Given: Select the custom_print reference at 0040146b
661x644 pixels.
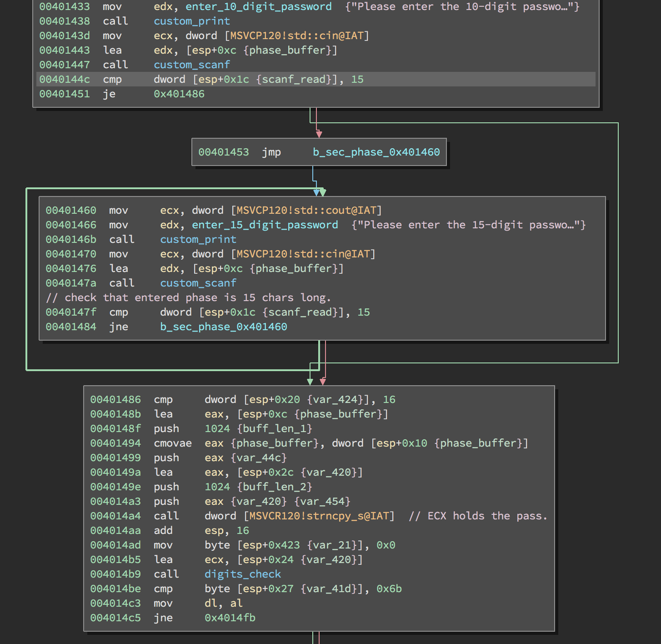Looking at the screenshot, I should tap(198, 239).
